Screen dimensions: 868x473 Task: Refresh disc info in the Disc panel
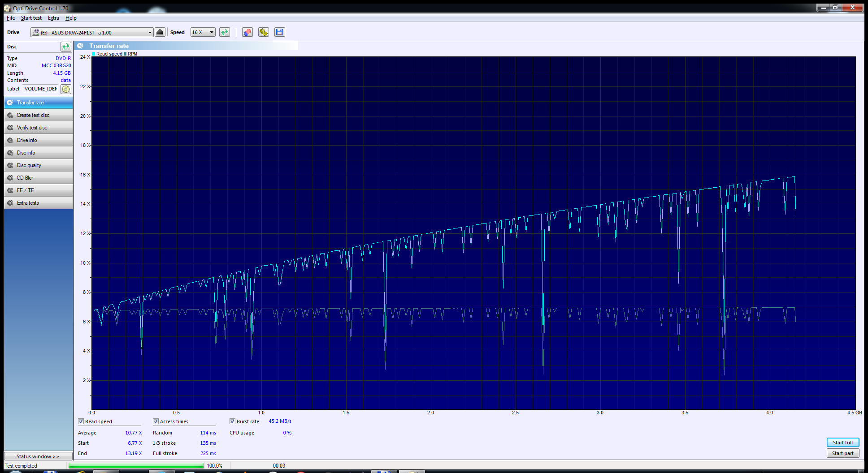65,47
